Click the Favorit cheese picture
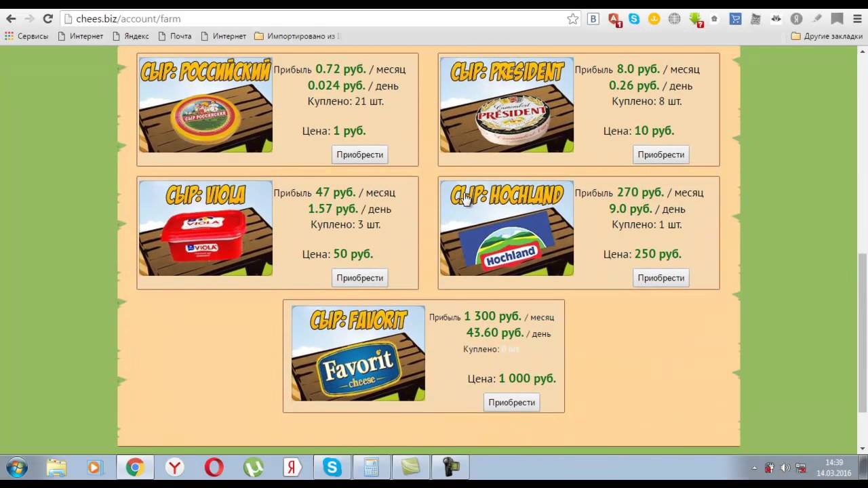The image size is (868, 488). (358, 353)
